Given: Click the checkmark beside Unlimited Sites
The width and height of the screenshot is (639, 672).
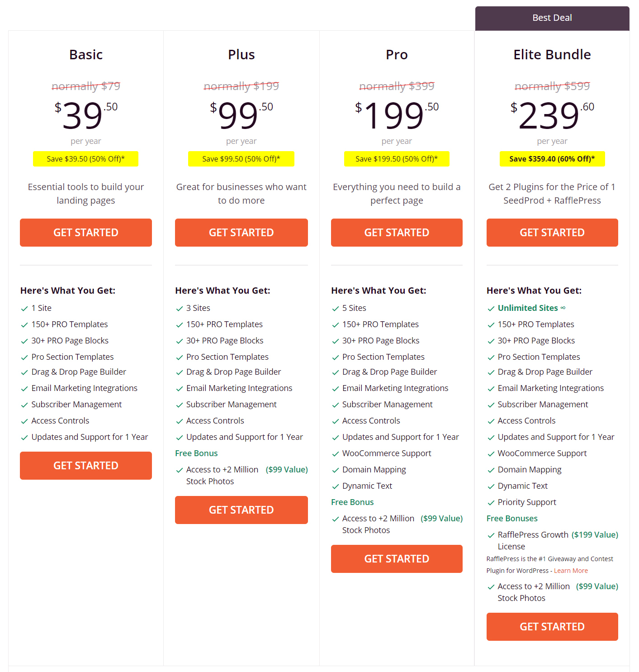Looking at the screenshot, I should [x=491, y=309].
